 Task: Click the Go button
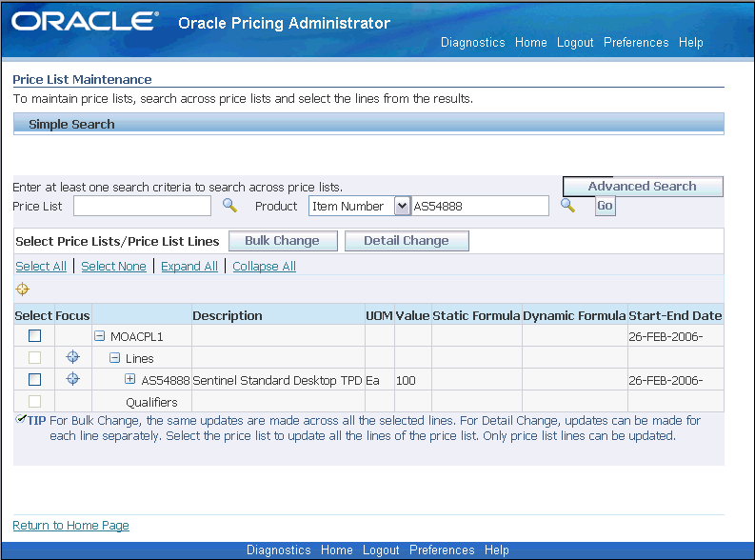tap(606, 206)
